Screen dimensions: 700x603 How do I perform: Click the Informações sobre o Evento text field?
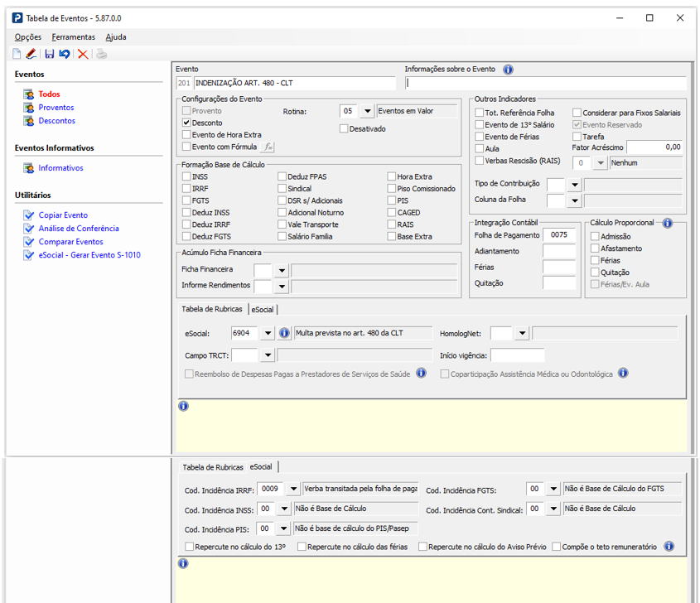click(546, 83)
